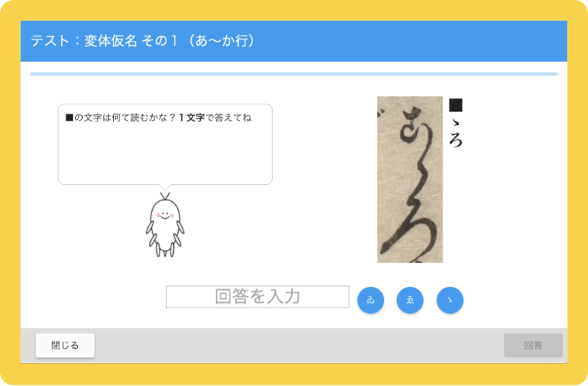The image size is (588, 386).
Task: Click the black square beside manuscript
Action: 456,105
